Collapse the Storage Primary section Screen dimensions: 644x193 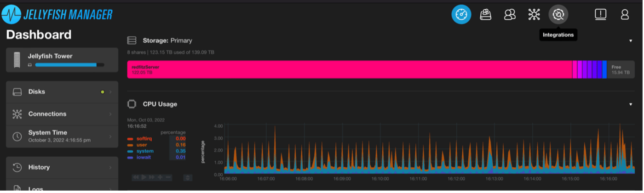[631, 40]
